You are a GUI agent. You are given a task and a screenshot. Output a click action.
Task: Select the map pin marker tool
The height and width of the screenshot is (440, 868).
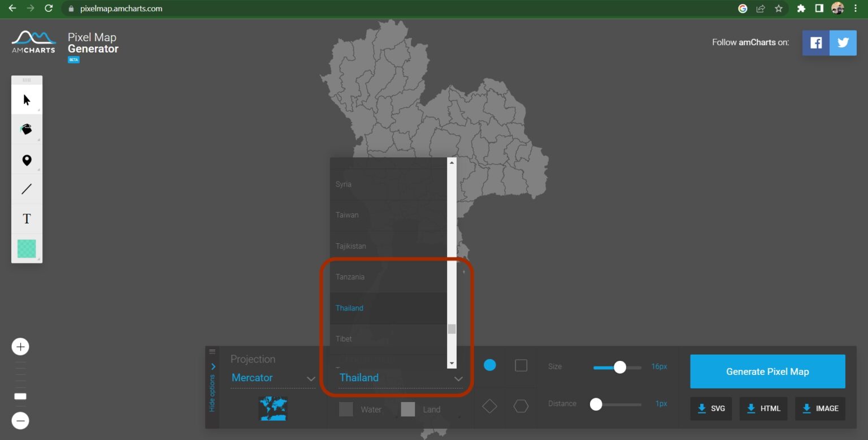coord(26,160)
